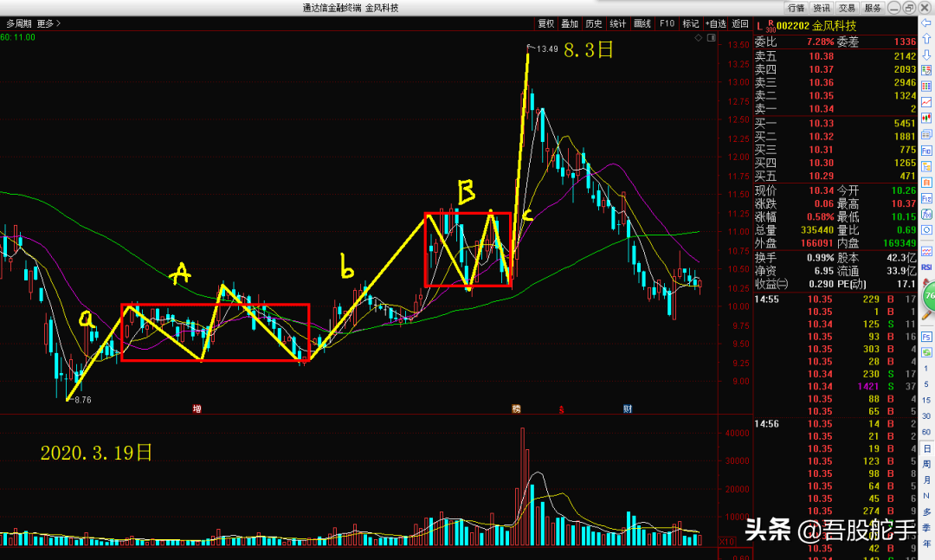Open the 叠加 overlay options

click(570, 24)
